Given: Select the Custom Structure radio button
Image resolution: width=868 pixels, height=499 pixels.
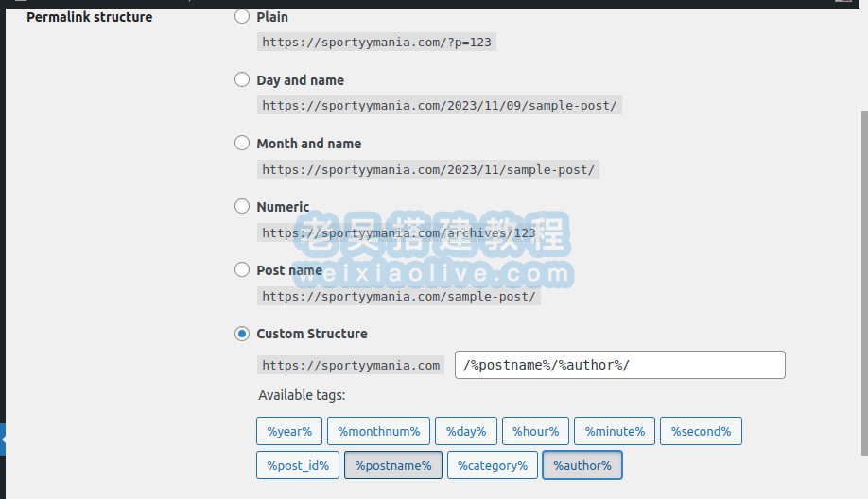Looking at the screenshot, I should (x=242, y=334).
